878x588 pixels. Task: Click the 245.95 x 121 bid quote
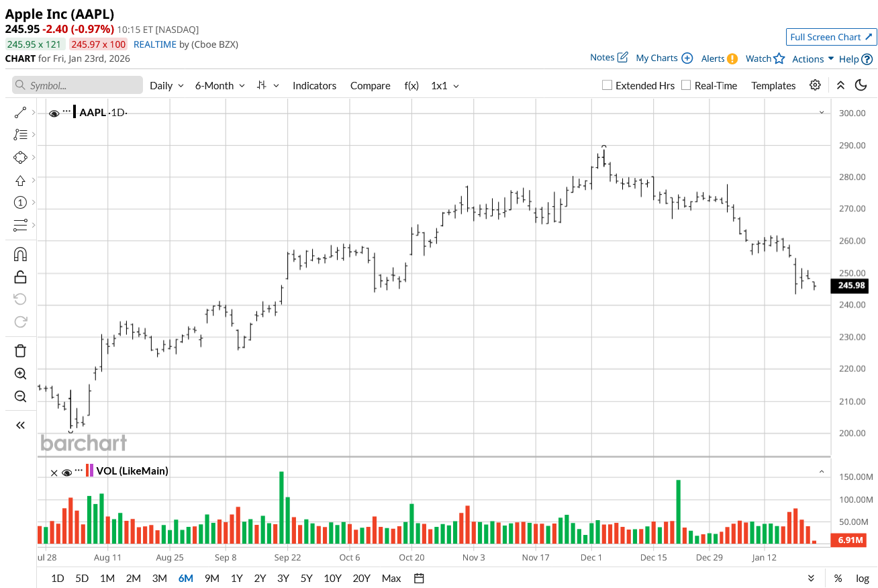[x=34, y=44]
